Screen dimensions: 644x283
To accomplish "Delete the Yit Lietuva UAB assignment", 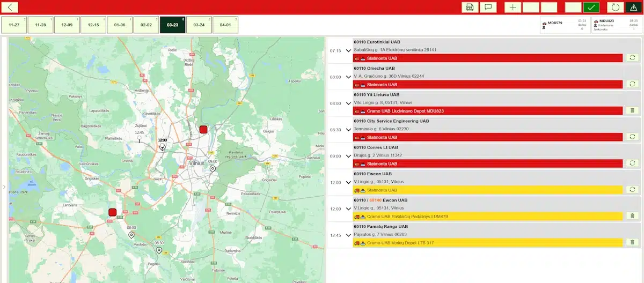I will 632,110.
